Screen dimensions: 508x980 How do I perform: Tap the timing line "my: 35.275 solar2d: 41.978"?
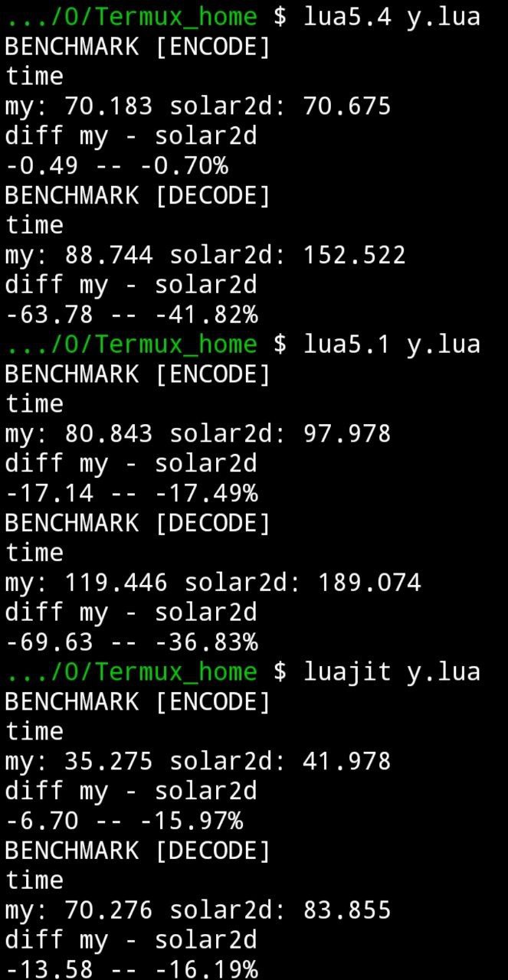pos(198,761)
